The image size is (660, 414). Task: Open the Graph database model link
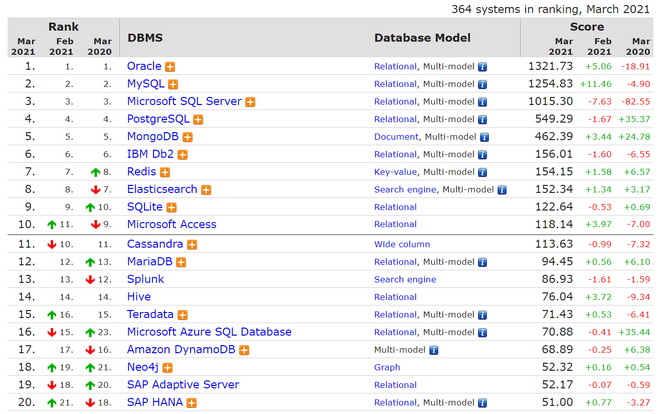click(x=387, y=368)
